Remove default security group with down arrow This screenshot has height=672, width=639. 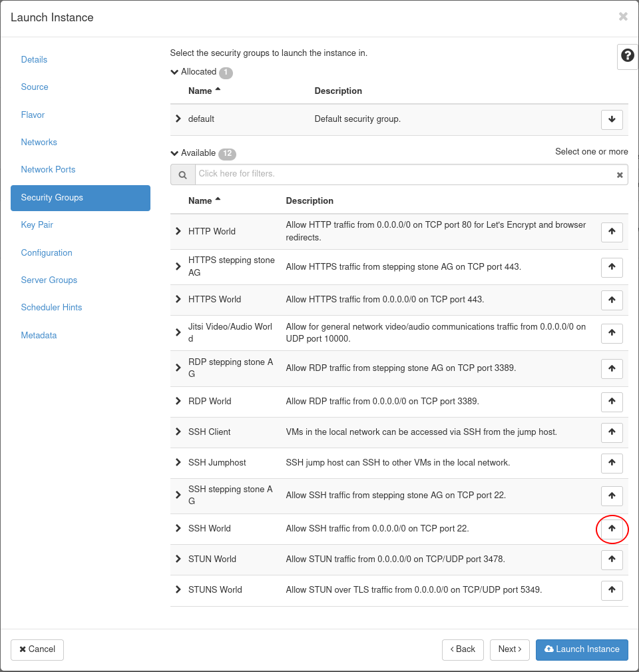pyautogui.click(x=612, y=120)
